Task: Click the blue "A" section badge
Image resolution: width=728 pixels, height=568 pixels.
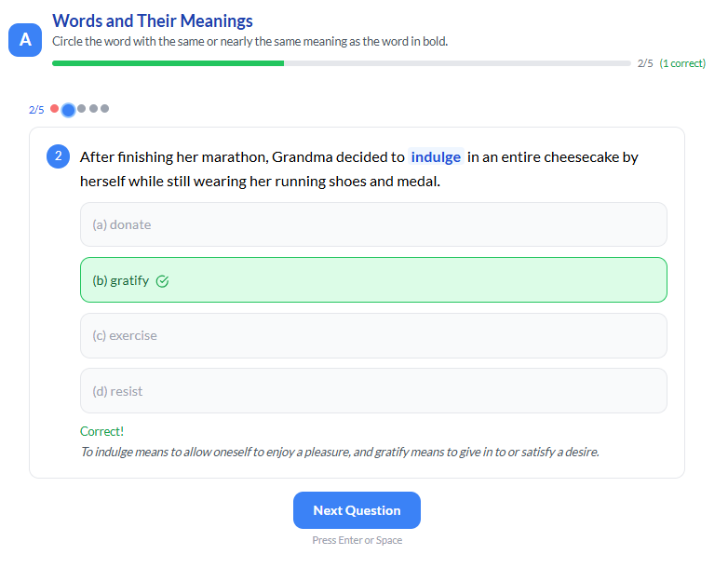Action: click(25, 39)
